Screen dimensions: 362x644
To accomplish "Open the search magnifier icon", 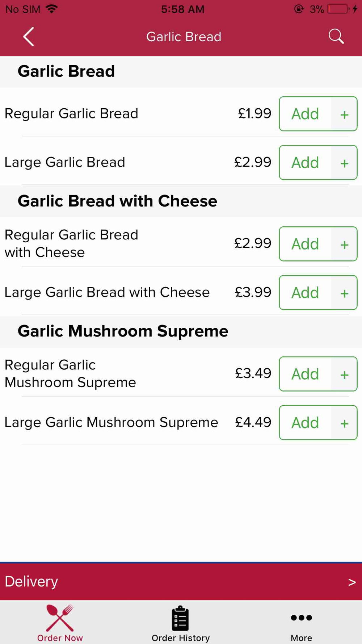I will tap(336, 37).
